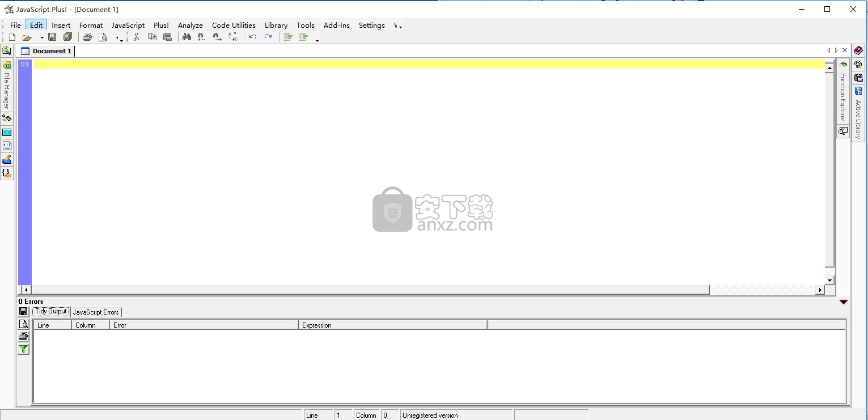Open the Plus! menu
This screenshot has height=420, width=868.
pos(161,25)
